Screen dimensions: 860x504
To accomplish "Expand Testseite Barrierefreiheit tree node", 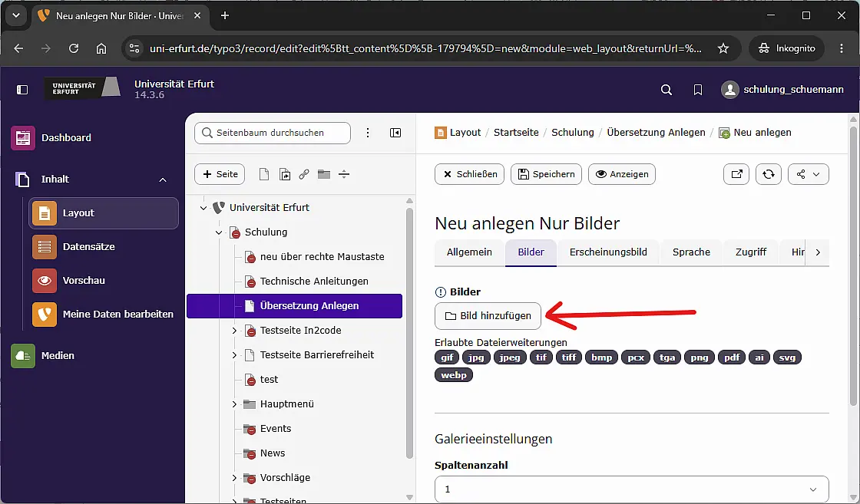I will [234, 355].
